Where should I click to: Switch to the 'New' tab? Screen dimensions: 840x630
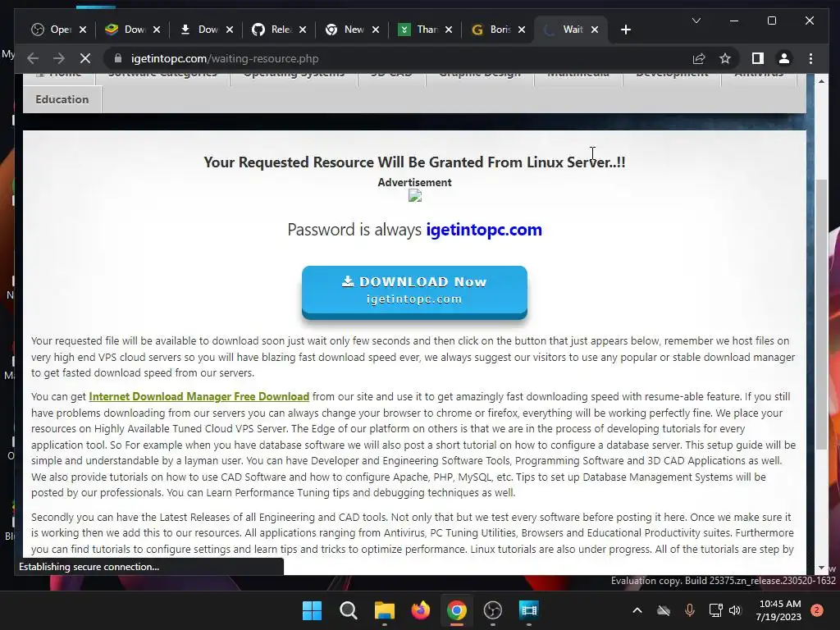coord(346,30)
